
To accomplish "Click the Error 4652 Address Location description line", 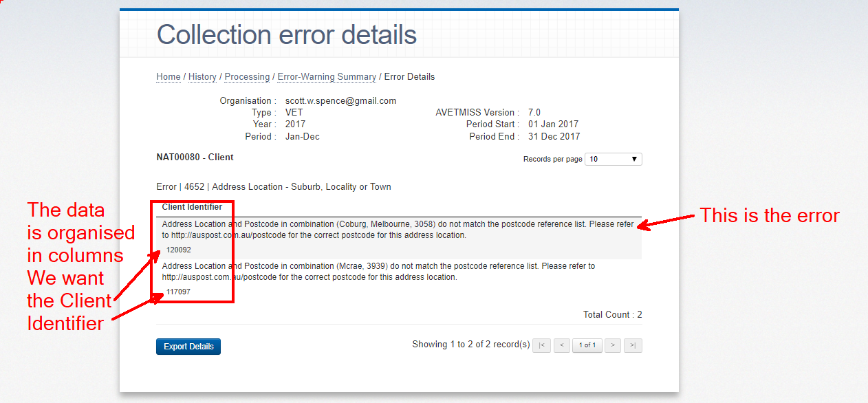I will [274, 187].
